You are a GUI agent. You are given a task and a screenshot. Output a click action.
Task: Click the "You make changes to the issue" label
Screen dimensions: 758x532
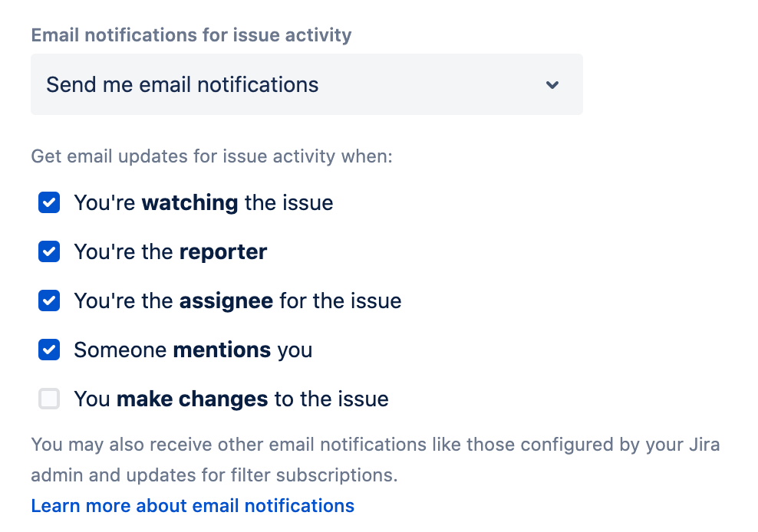click(x=231, y=399)
